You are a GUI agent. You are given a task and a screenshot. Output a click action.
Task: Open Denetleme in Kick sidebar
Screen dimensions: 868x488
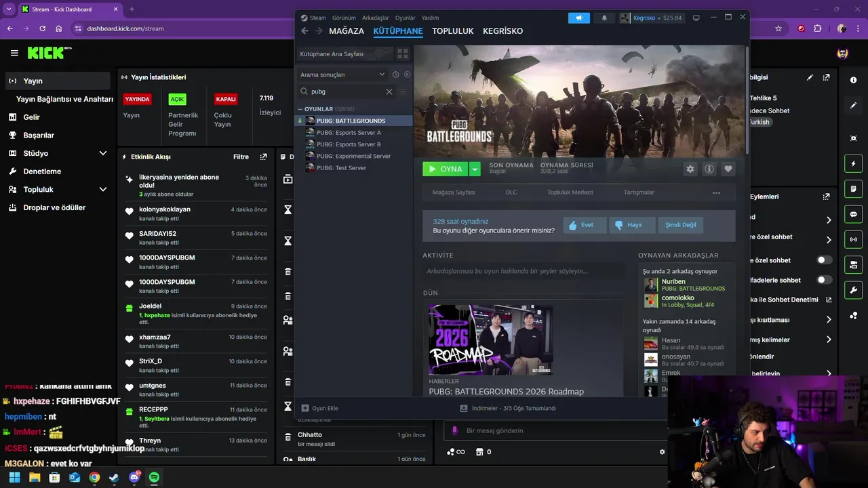[x=42, y=171]
